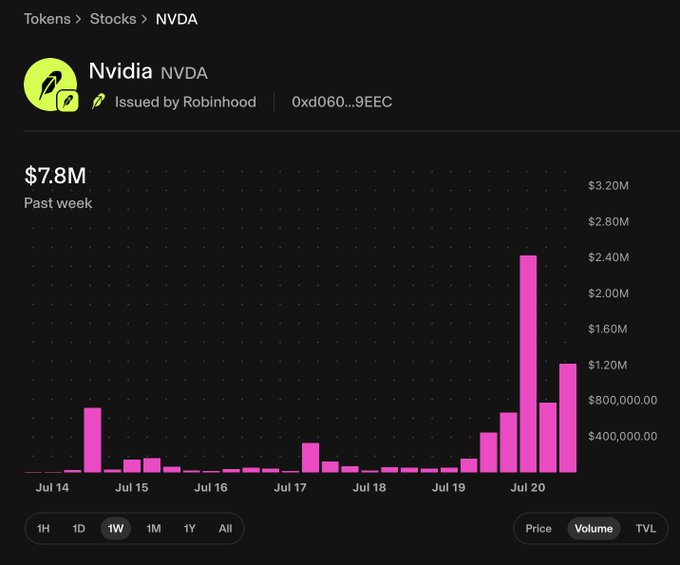Select the 1M time range
The height and width of the screenshot is (565, 680).
tap(154, 529)
